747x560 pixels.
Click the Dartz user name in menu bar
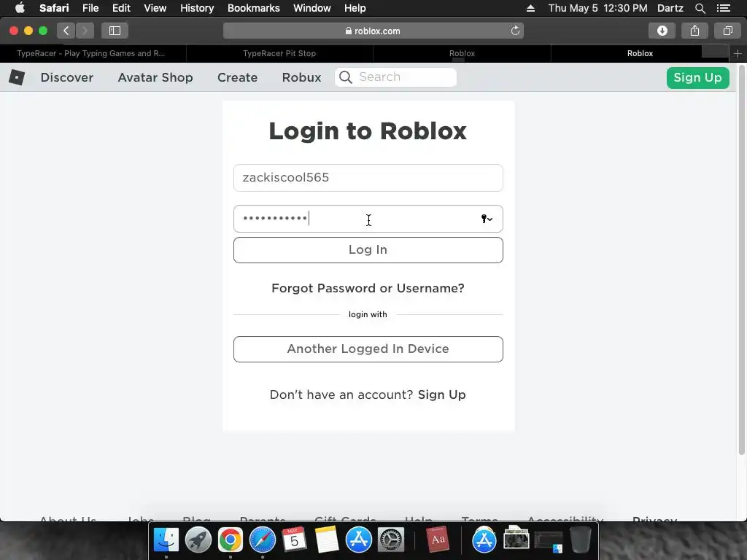point(670,8)
